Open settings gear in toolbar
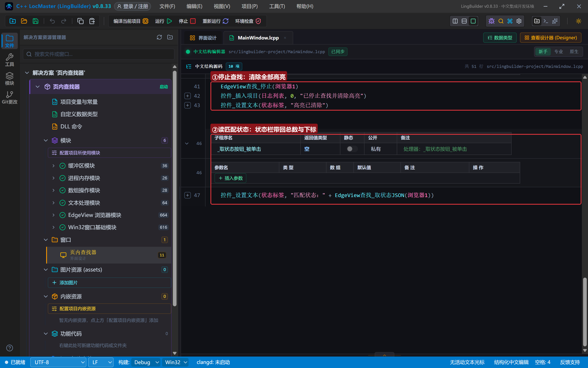Screen dimensions: 588x368 (x=519, y=21)
